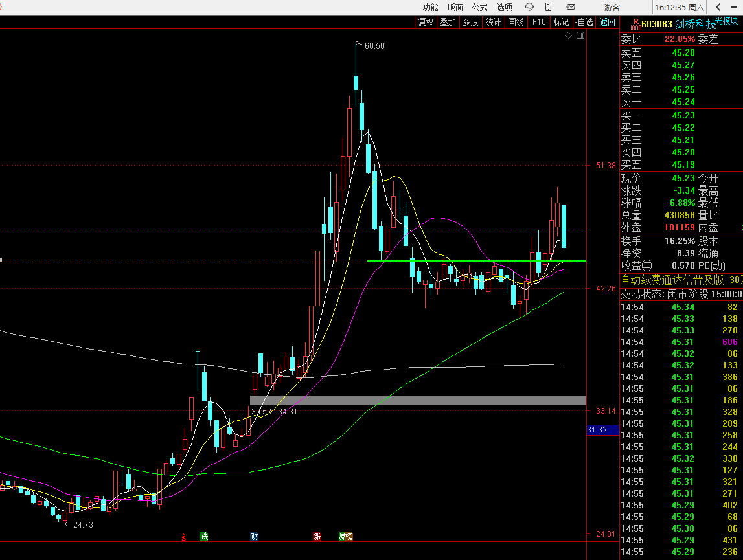Open F10 company info
Image resolution: width=743 pixels, height=560 pixels.
pos(539,22)
